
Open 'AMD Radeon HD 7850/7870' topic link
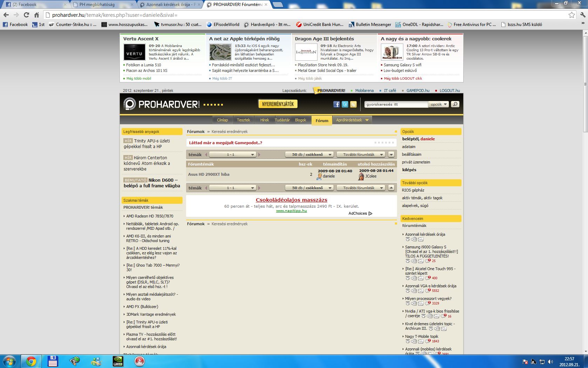click(x=150, y=216)
